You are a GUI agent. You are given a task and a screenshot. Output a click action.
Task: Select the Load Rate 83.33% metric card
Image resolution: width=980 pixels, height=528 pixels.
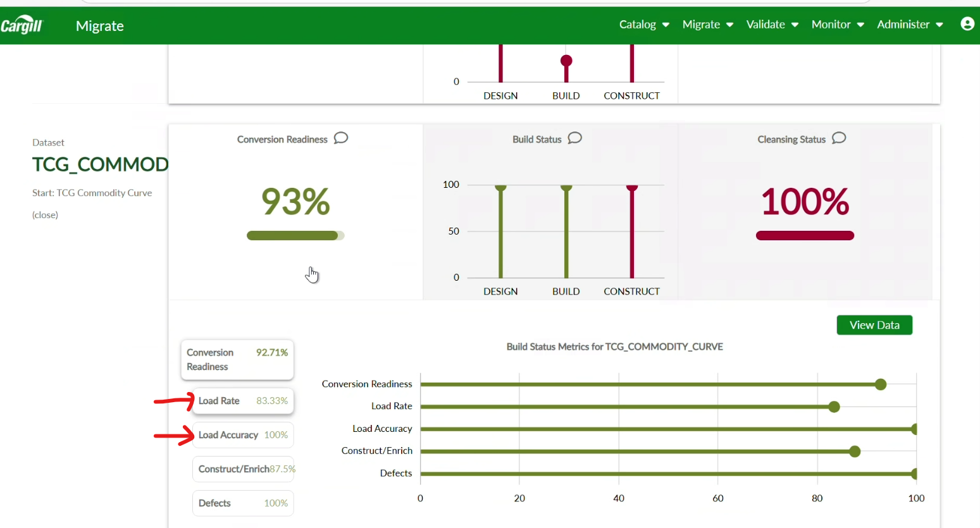[x=243, y=401]
